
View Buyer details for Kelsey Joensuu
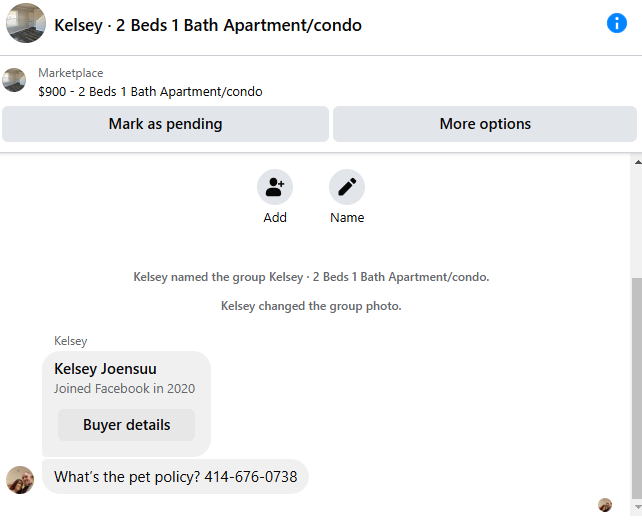point(126,425)
